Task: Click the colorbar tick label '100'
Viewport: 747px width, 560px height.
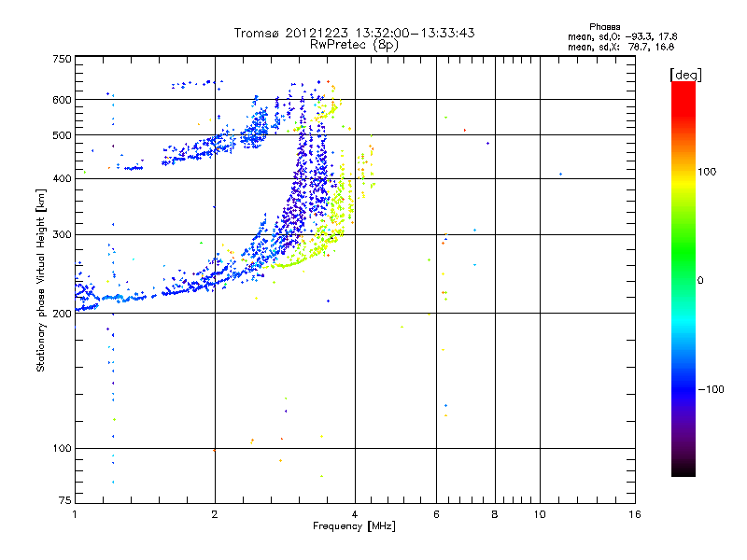Action: [x=707, y=172]
